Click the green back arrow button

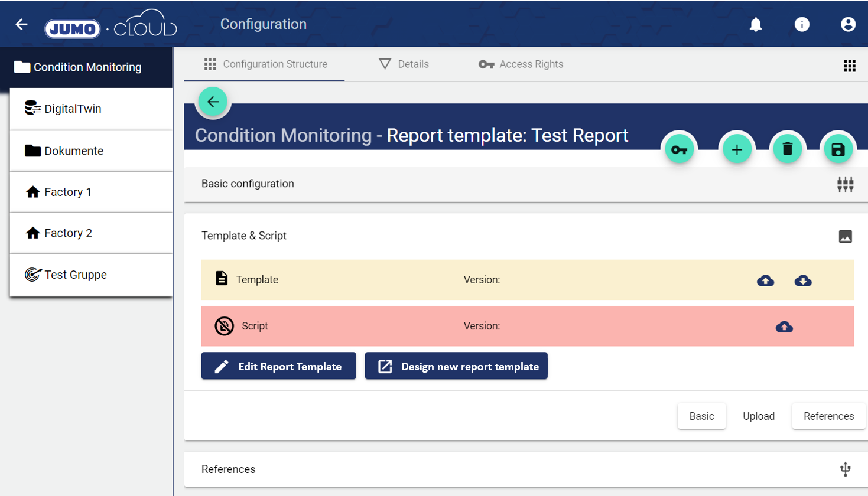tap(213, 102)
